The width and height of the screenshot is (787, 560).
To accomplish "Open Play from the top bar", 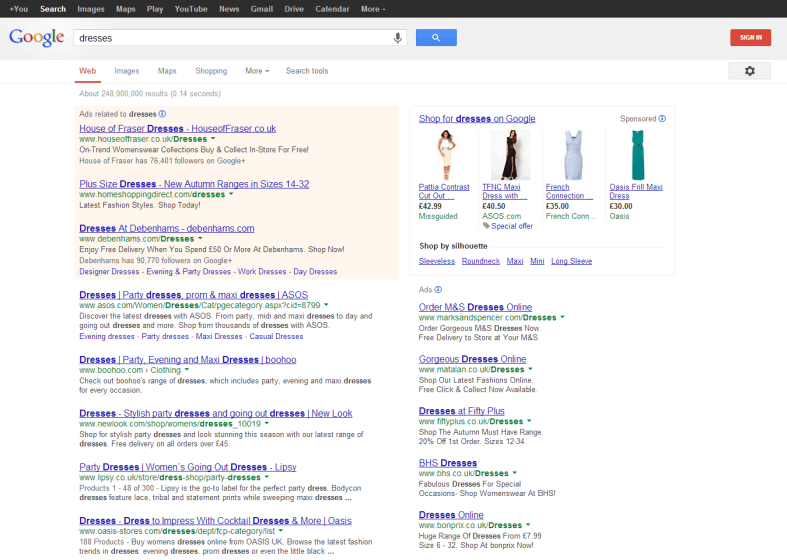I will (x=155, y=9).
